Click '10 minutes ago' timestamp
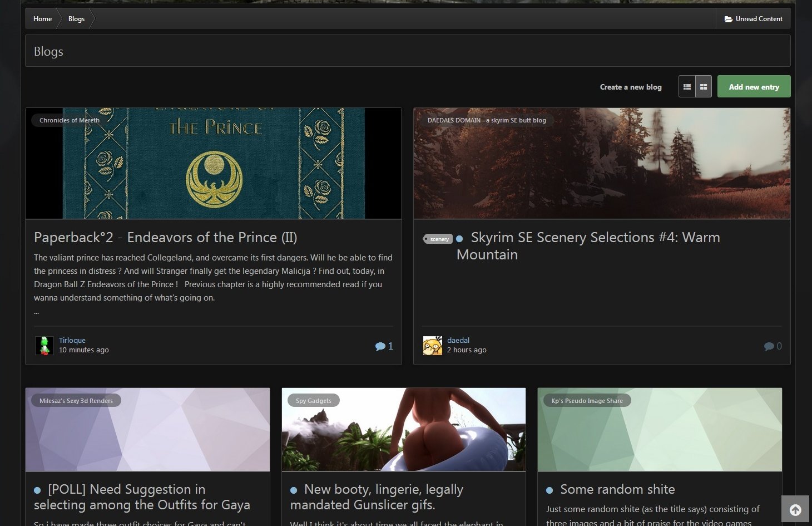This screenshot has height=526, width=812. [84, 350]
